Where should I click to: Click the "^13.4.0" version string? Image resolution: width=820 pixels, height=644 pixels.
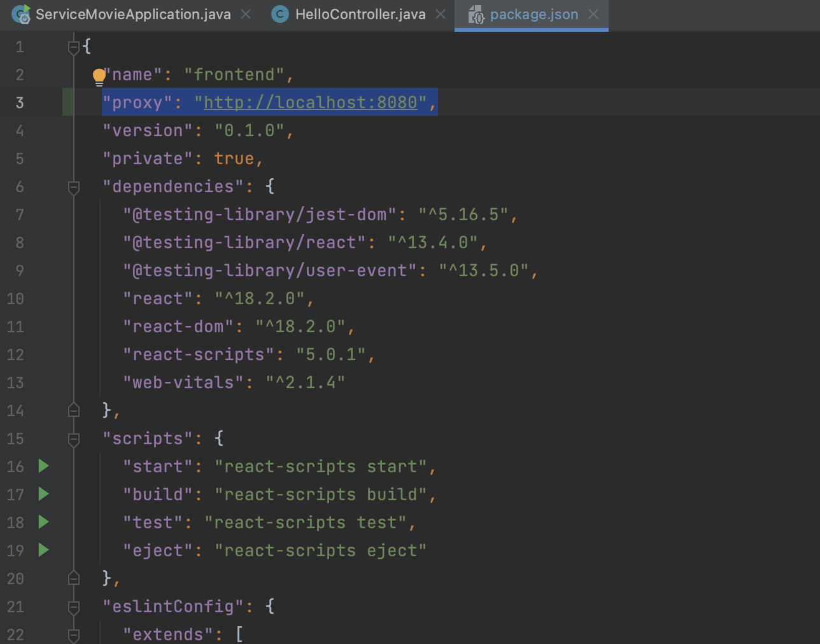pyautogui.click(x=433, y=242)
